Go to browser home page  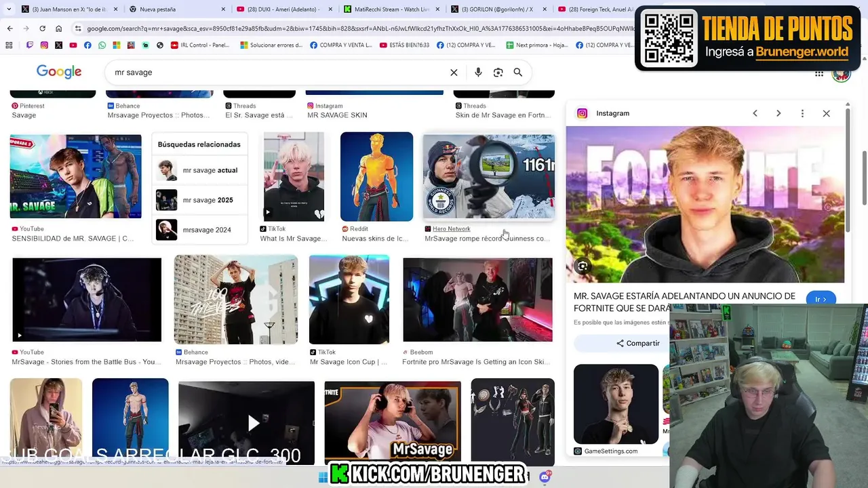point(58,28)
